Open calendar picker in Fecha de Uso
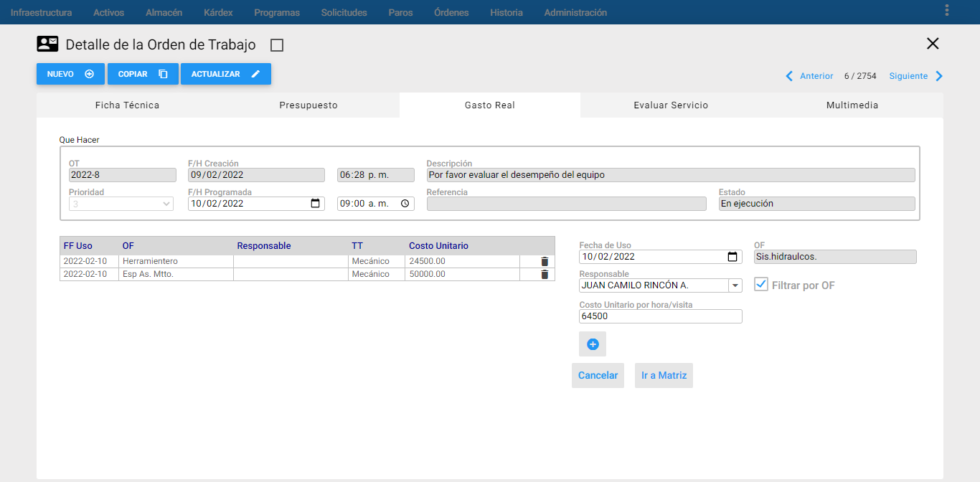This screenshot has height=482, width=980. click(732, 257)
